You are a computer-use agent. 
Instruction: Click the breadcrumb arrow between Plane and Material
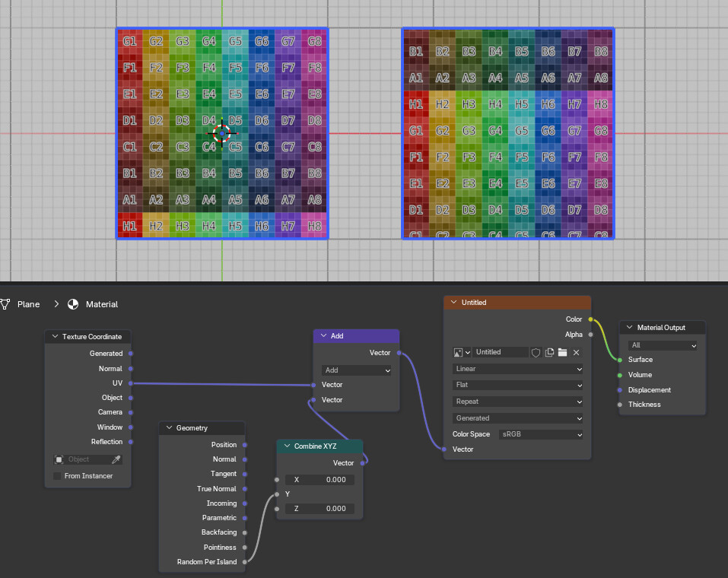pyautogui.click(x=56, y=304)
